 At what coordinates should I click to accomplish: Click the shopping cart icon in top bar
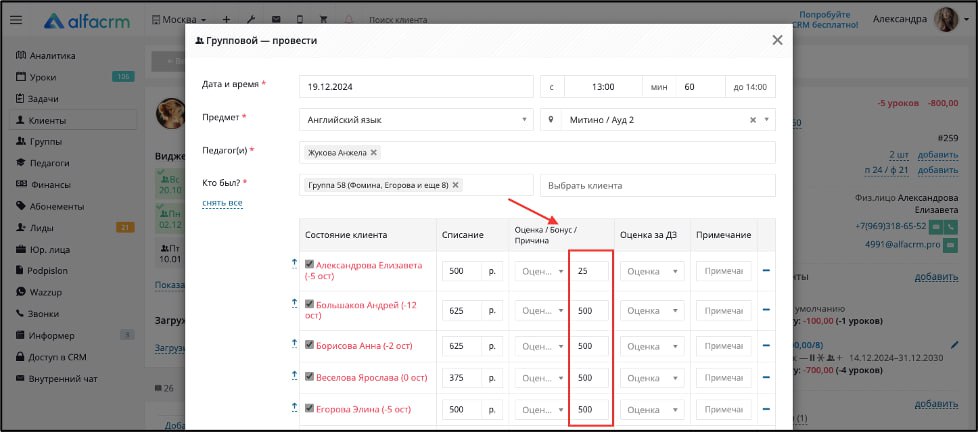pyautogui.click(x=324, y=19)
